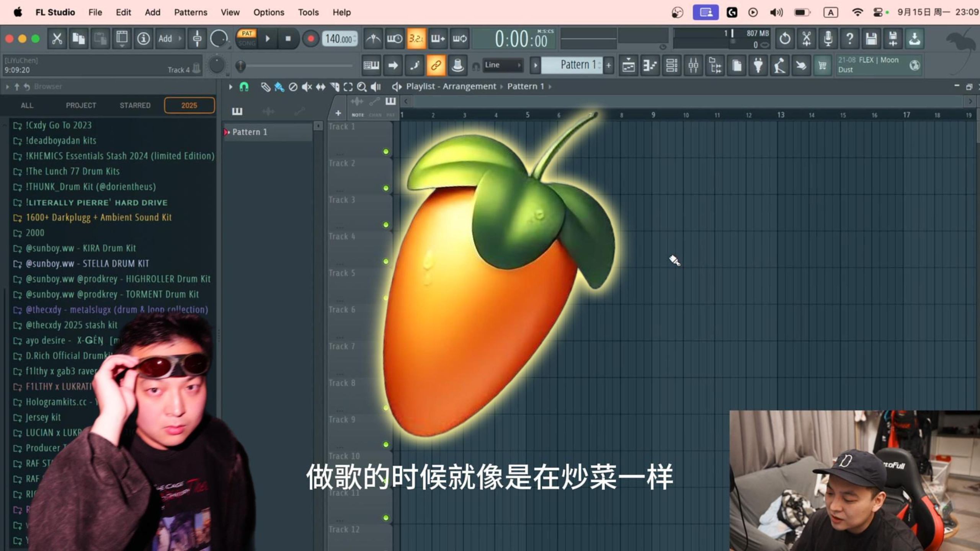This screenshot has height=551, width=980.
Task: Toggle overdub blend recording icon
Action: coord(438,39)
